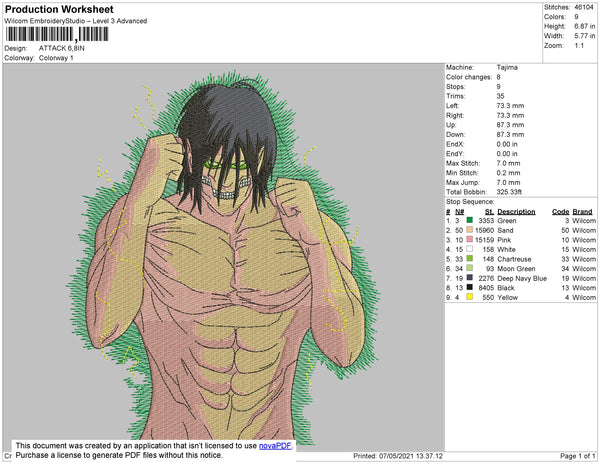Click the 'Purchase a license' notice line
Screen dimensions: 600x464
pyautogui.click(x=119, y=455)
